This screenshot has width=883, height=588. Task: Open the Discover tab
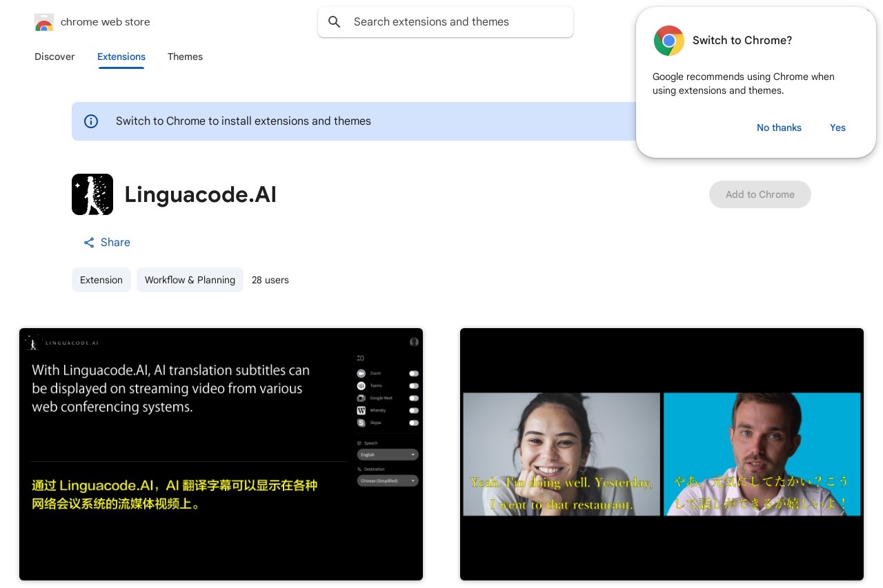[x=54, y=57]
